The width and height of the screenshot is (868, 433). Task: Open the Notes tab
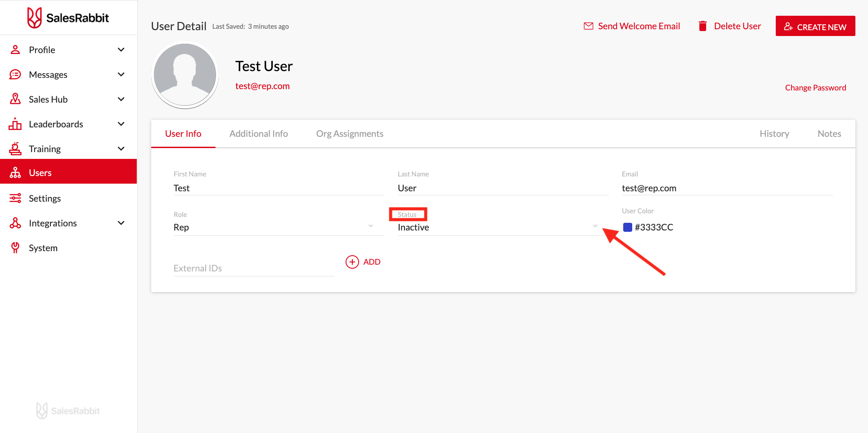829,134
